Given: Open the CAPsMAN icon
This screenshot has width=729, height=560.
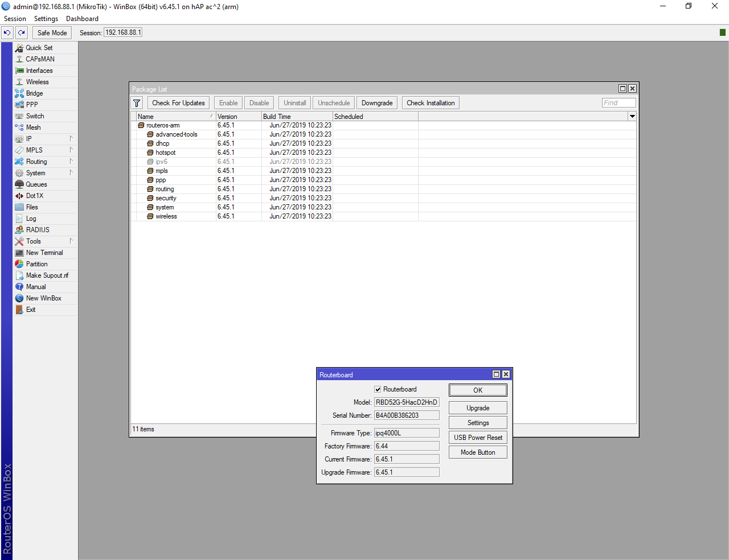Looking at the screenshot, I should pyautogui.click(x=19, y=59).
